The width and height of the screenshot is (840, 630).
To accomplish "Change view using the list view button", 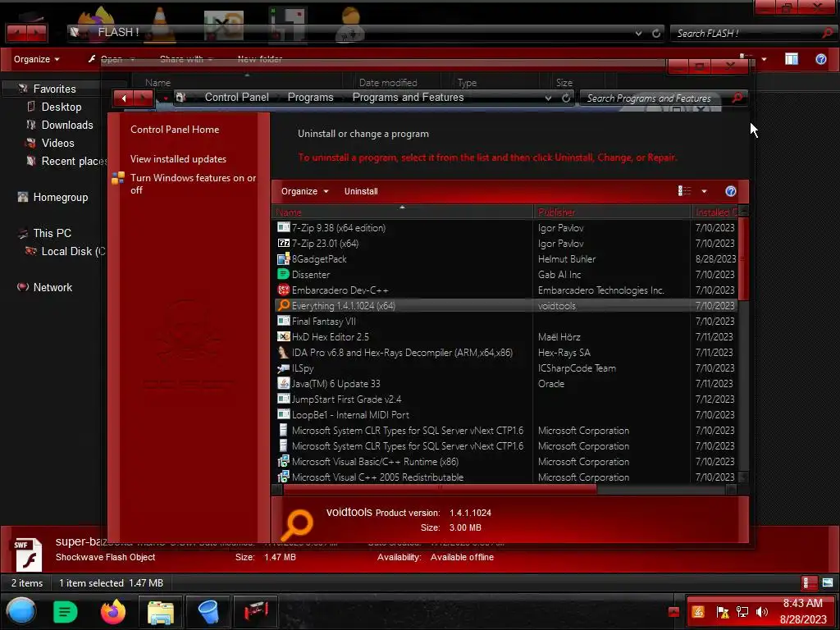I will [685, 191].
